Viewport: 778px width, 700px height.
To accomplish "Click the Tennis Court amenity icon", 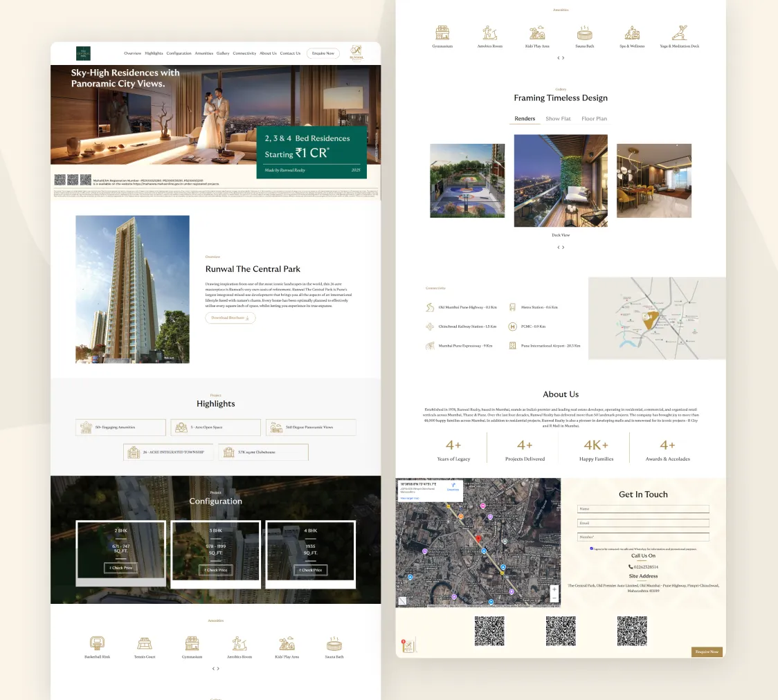I will [x=145, y=644].
